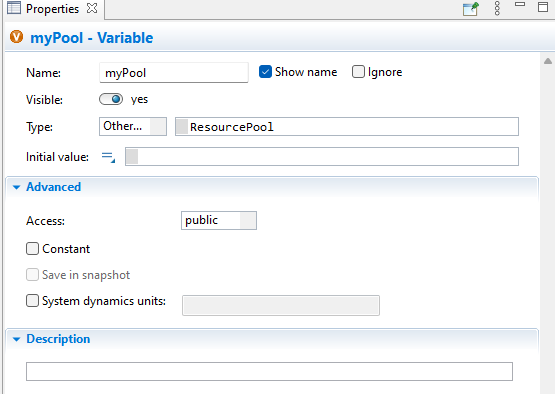Collapse the Advanced section
This screenshot has width=555, height=394.
[x=16, y=187]
